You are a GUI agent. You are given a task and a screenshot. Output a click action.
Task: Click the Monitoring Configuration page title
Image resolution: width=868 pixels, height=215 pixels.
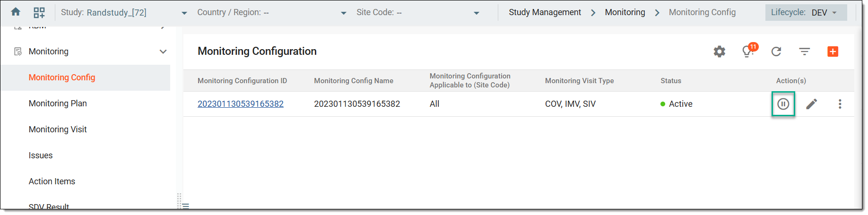point(257,51)
